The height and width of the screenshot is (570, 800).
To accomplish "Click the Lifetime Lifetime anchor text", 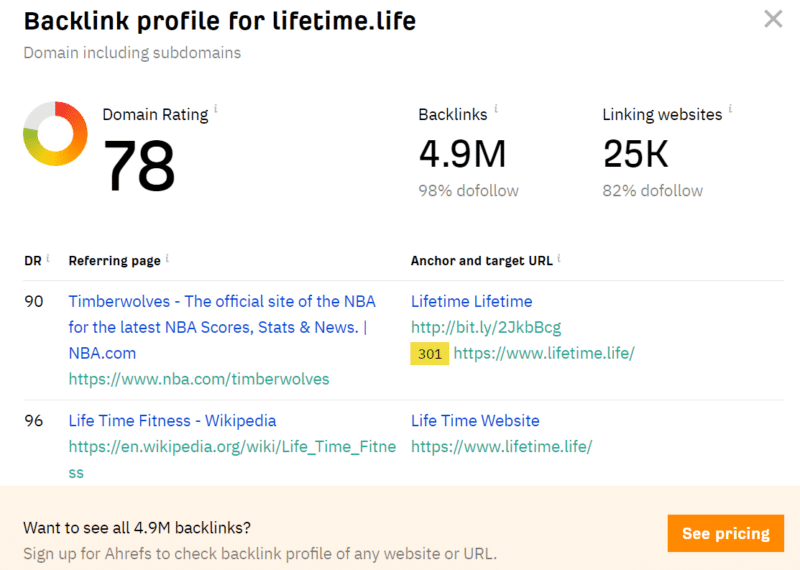I will pos(471,301).
